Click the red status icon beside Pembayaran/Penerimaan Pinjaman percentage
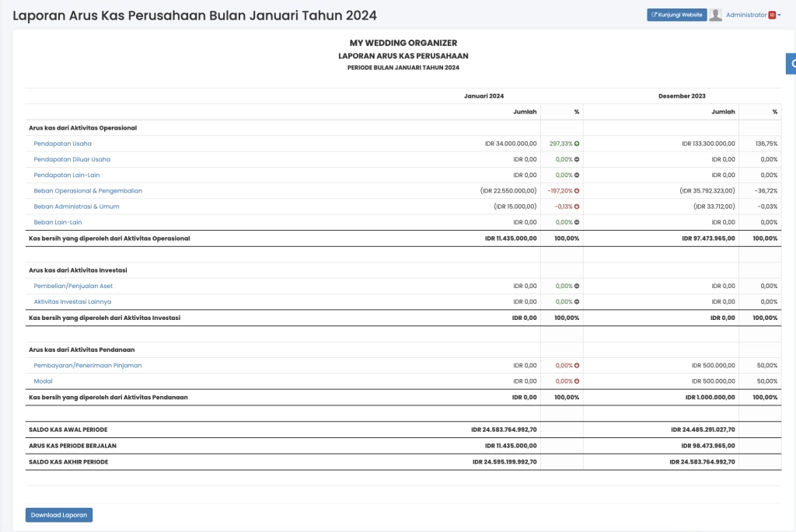This screenshot has height=532, width=796. click(x=577, y=365)
